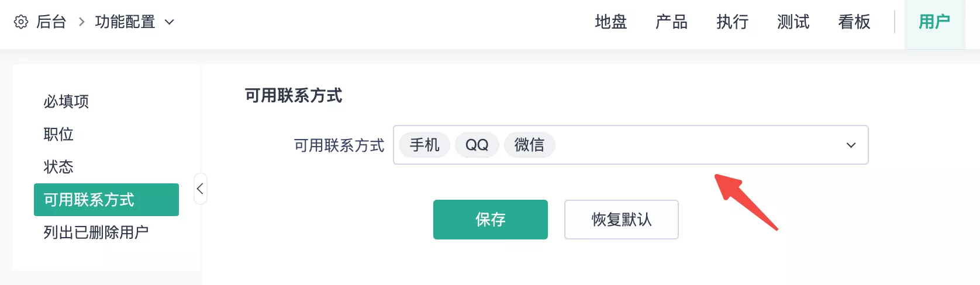The width and height of the screenshot is (980, 285).
Task: Open the 测试 navigation tab
Action: coord(793,22)
